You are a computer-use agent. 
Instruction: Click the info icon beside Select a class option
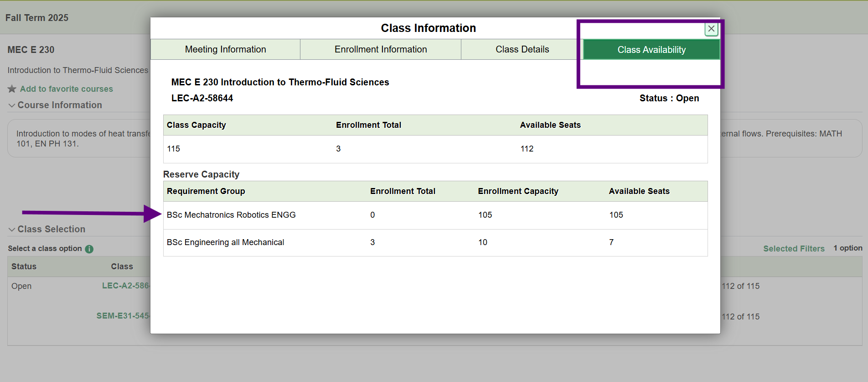(89, 249)
